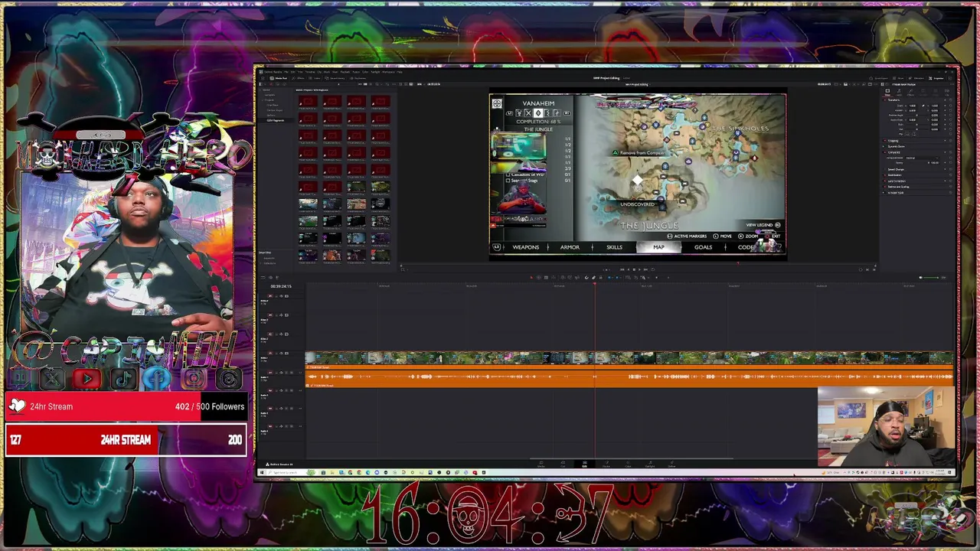The height and width of the screenshot is (551, 980).
Task: Click the flip vertical button in Transform
Action: (914, 134)
